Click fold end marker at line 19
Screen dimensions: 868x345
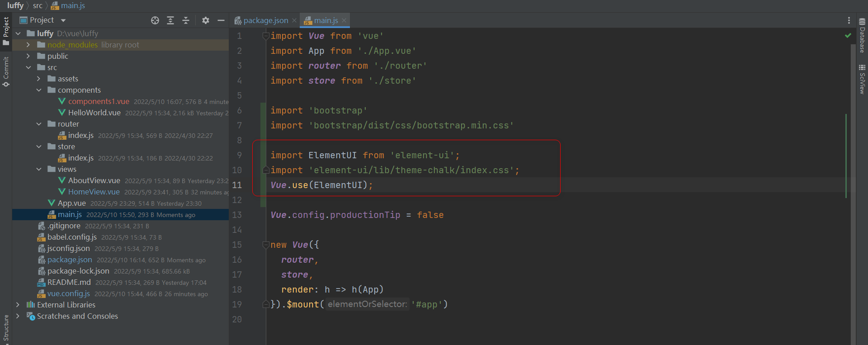click(x=266, y=304)
